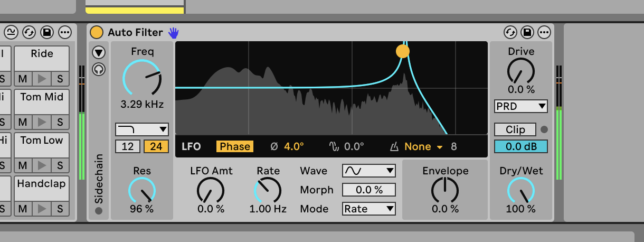
Task: Open Auto Filter options ellipsis menu
Action: coord(544,32)
